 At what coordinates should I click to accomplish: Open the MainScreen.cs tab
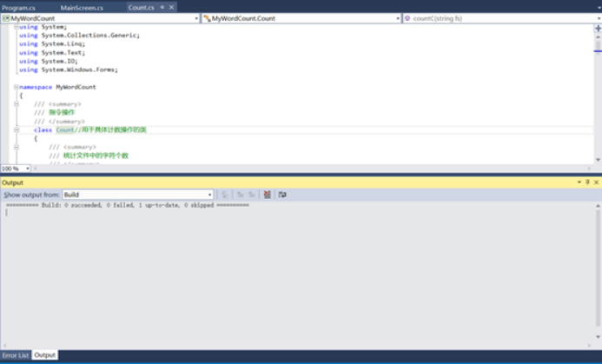pos(82,8)
